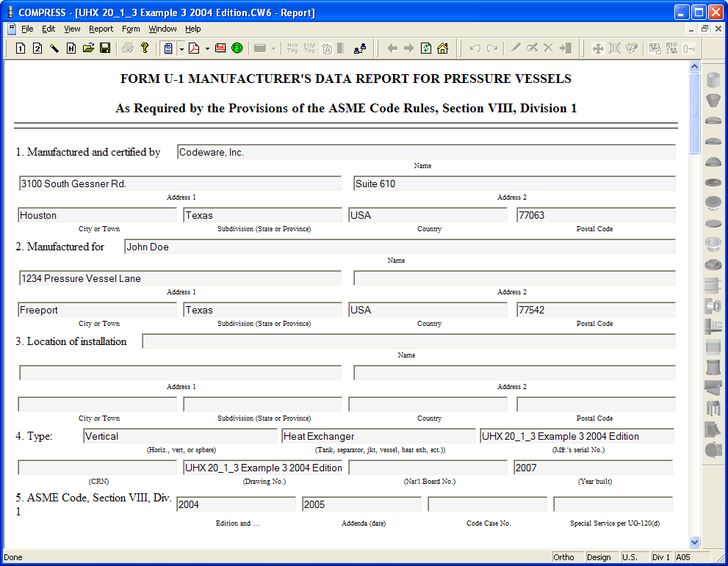Click the red drawing icon
Image resolution: width=728 pixels, height=566 pixels.
coord(220,48)
